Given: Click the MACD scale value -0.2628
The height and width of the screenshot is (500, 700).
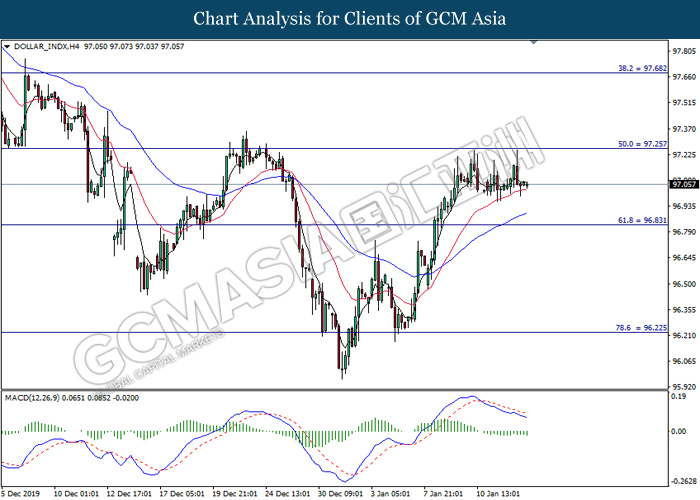Looking at the screenshot, I should point(683,481).
